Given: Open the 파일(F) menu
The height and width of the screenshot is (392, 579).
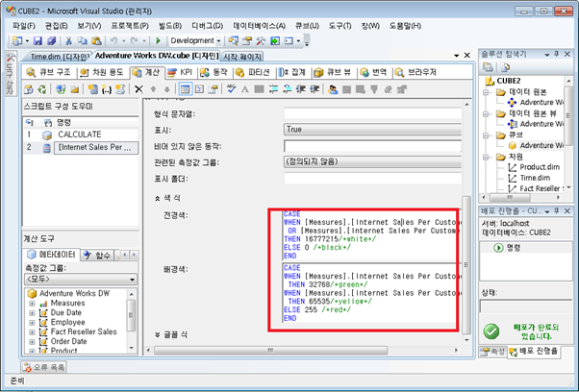Looking at the screenshot, I should pyautogui.click(x=24, y=26).
